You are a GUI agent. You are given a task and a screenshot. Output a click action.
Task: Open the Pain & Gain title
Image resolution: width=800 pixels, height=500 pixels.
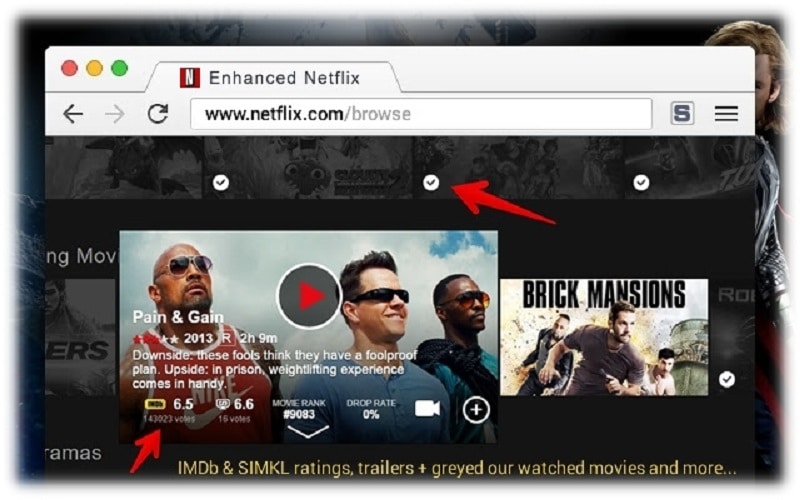point(178,317)
